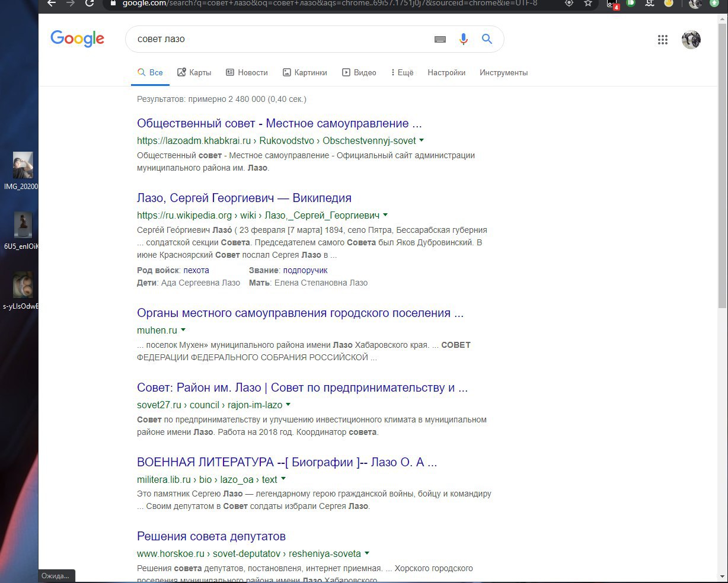This screenshot has height=583, width=728.
Task: Expand arrow next to militera.lib.ru URL
Action: [283, 479]
